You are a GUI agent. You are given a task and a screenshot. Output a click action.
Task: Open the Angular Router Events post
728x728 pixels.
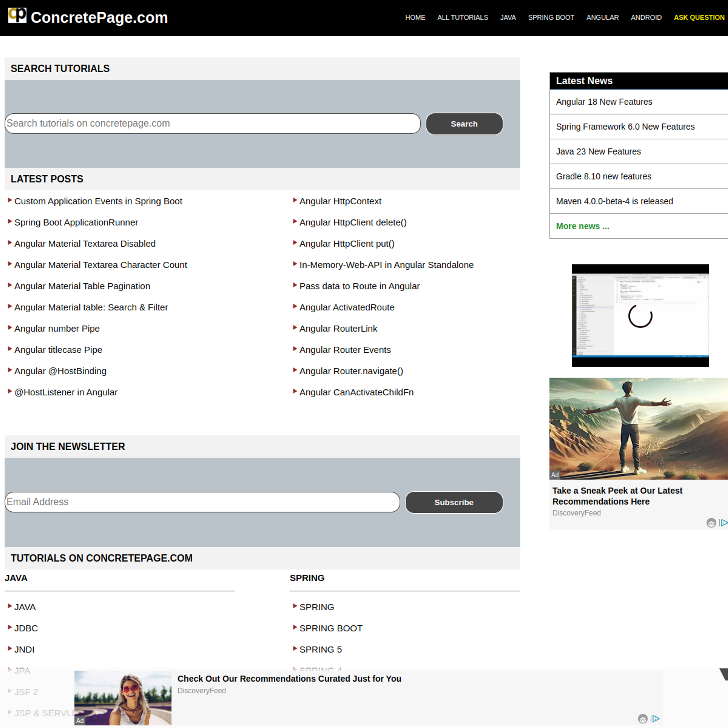tap(345, 350)
